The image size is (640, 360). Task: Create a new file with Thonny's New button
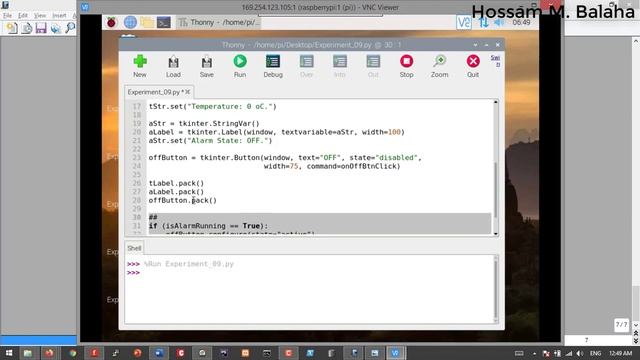140,66
